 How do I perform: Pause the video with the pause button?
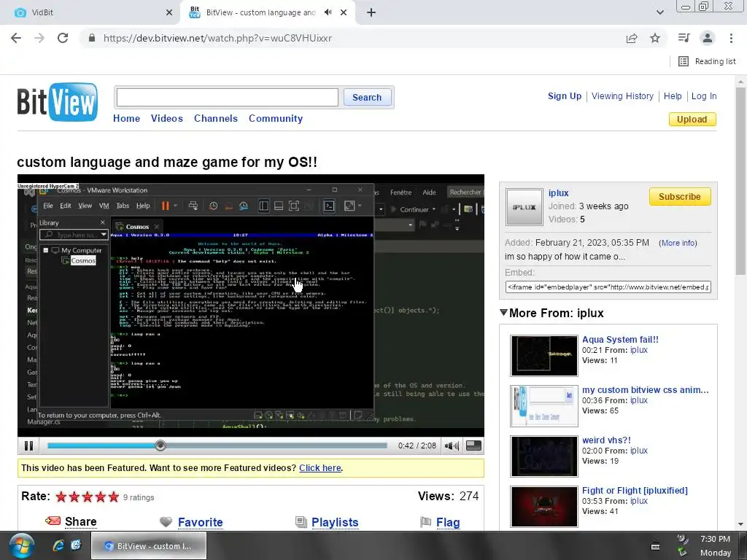(28, 446)
